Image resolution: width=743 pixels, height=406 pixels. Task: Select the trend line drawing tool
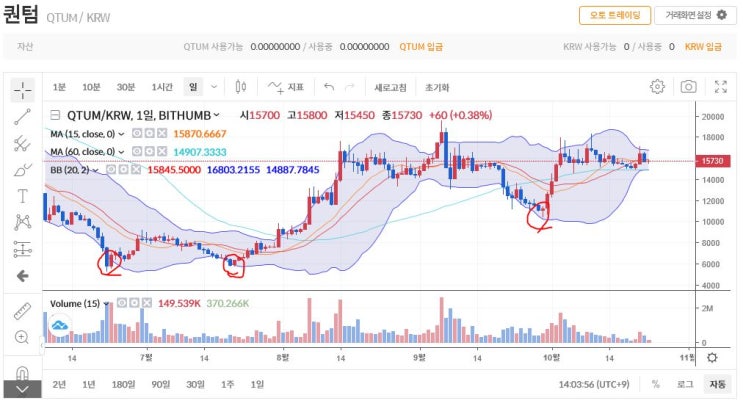[22, 117]
